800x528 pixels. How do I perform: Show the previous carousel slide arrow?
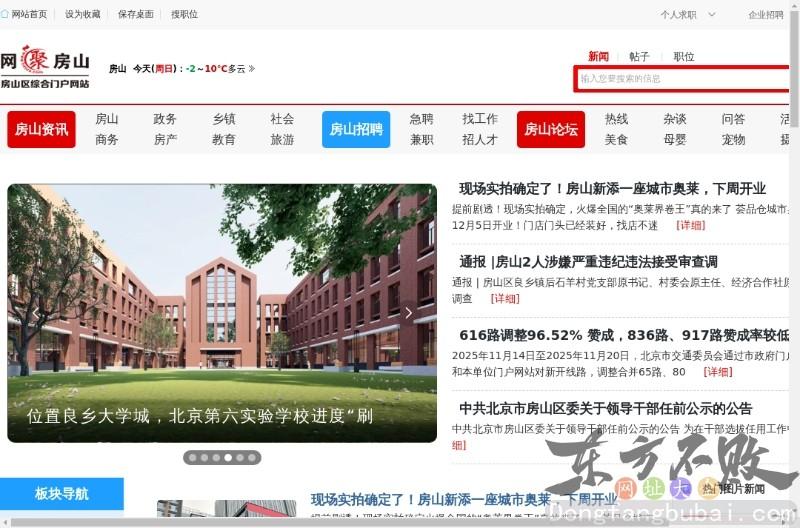click(36, 313)
